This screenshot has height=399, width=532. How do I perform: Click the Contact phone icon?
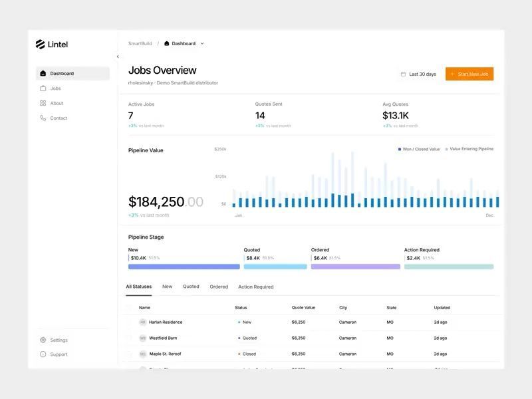[x=43, y=118]
